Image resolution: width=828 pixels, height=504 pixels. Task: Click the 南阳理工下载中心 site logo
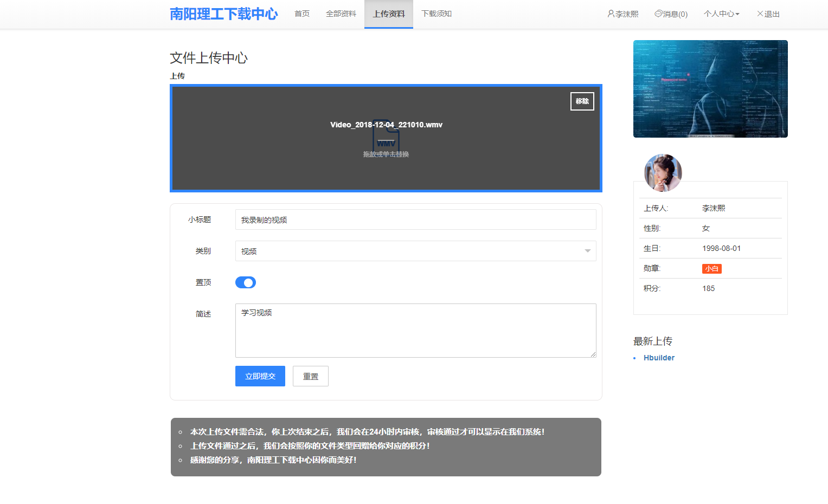(224, 14)
